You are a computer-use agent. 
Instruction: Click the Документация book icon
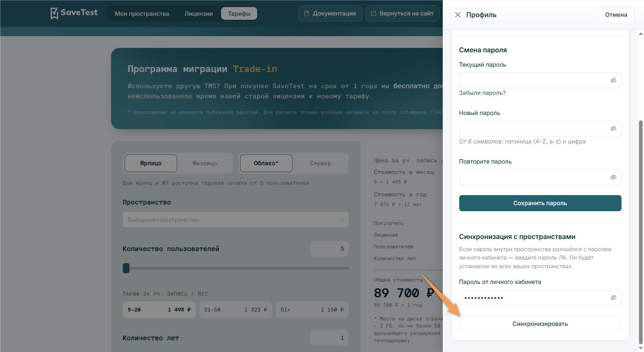[307, 13]
